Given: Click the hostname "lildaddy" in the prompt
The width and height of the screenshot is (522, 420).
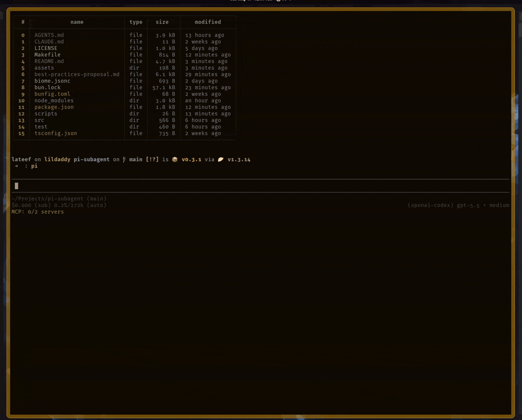Looking at the screenshot, I should pyautogui.click(x=57, y=160).
